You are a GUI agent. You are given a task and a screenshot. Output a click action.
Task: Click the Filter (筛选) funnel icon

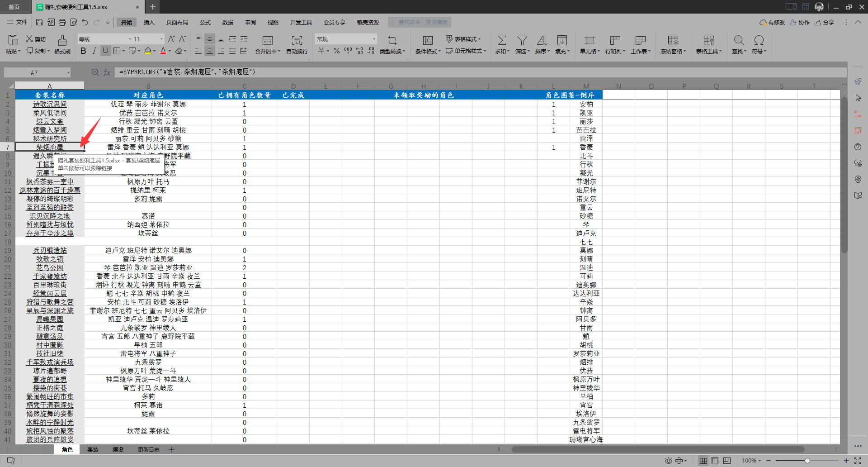point(522,40)
